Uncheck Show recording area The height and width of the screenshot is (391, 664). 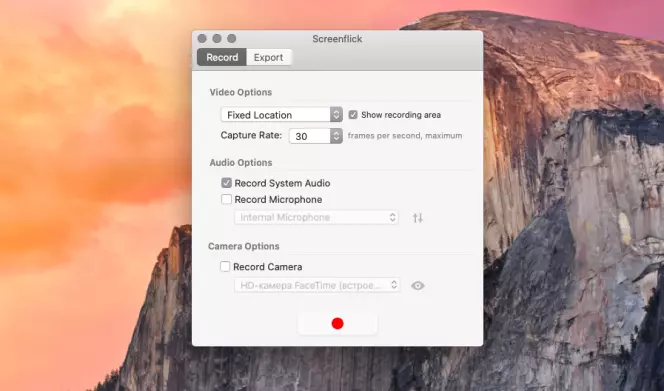(353, 115)
